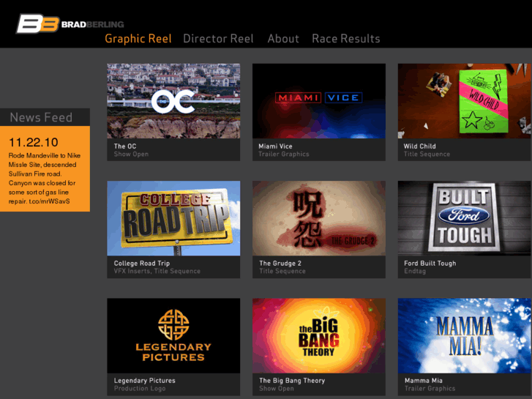Screen dimensions: 532x399
Task: Click "Show Open" subtitle under The OC
Action: (131, 154)
